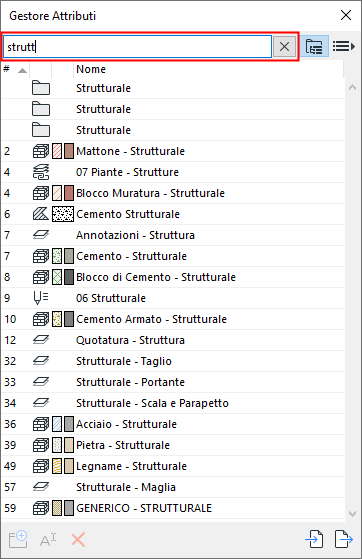Click layer icon of Strutturale - Taglio

pos(41,361)
